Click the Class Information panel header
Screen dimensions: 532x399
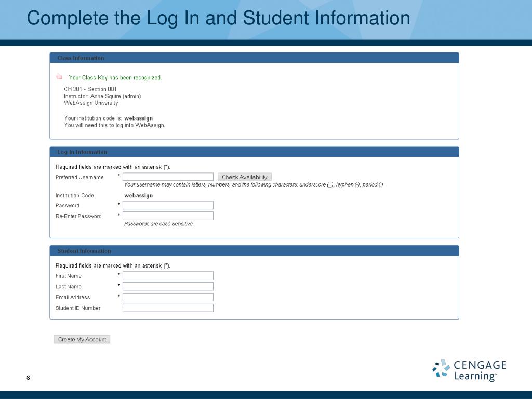(255, 58)
